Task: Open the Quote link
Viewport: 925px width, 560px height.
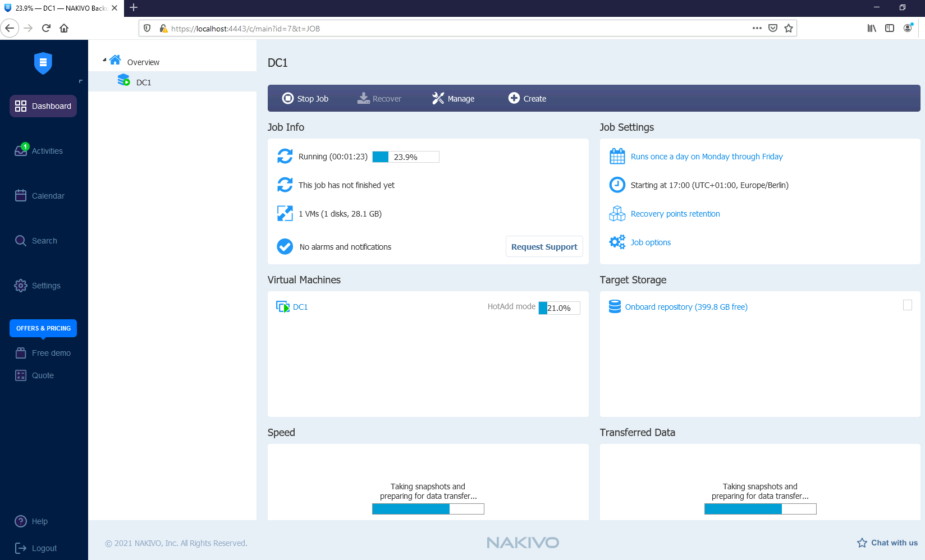Action: click(43, 375)
